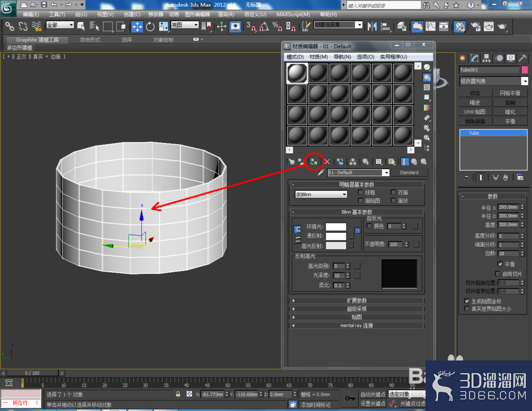Select the Select and Rotate tool
Screen dimensions: 532x411
click(150, 27)
